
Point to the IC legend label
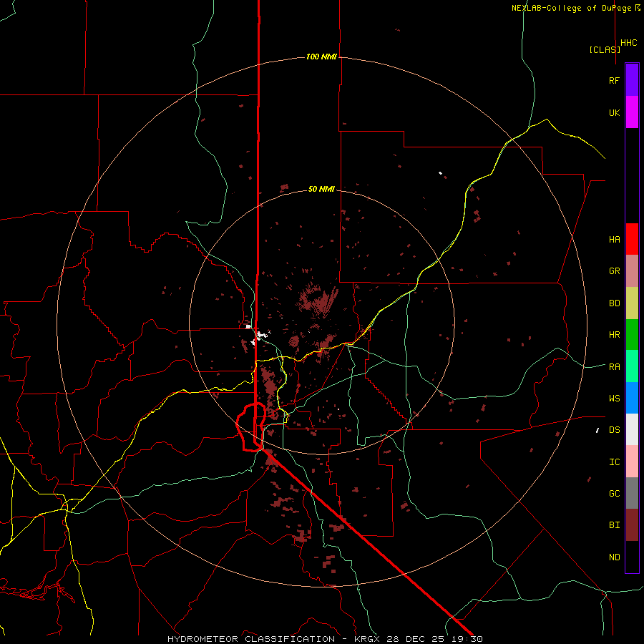coord(614,462)
